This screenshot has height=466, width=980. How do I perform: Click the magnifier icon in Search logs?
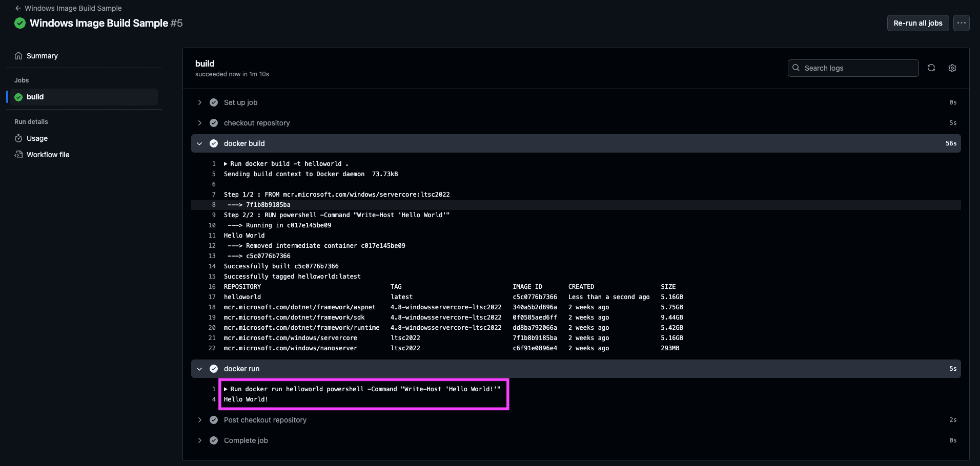point(796,68)
